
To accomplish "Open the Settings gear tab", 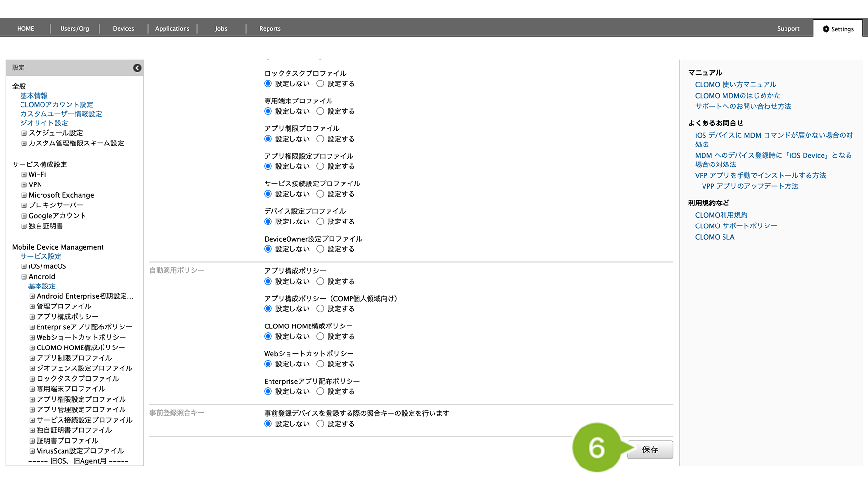I will (x=838, y=29).
